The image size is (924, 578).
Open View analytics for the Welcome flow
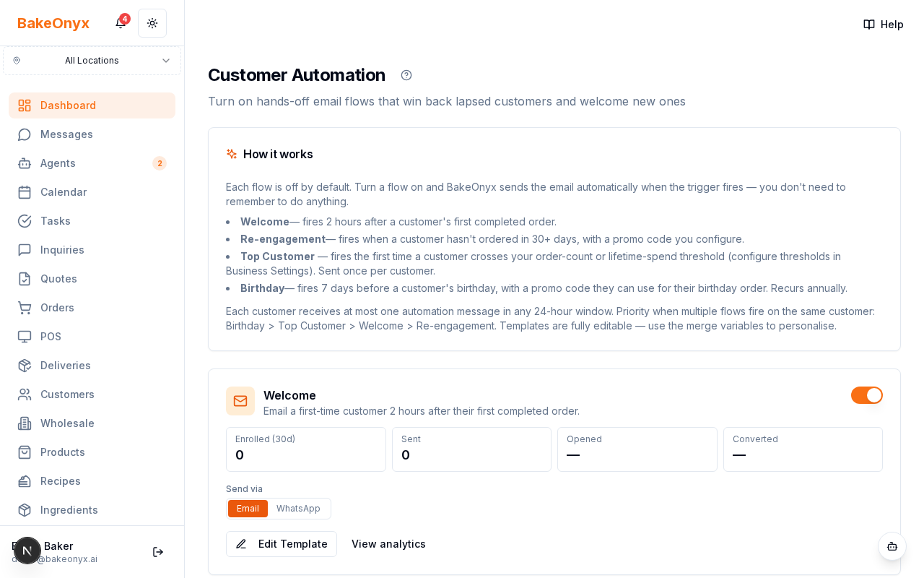(388, 544)
